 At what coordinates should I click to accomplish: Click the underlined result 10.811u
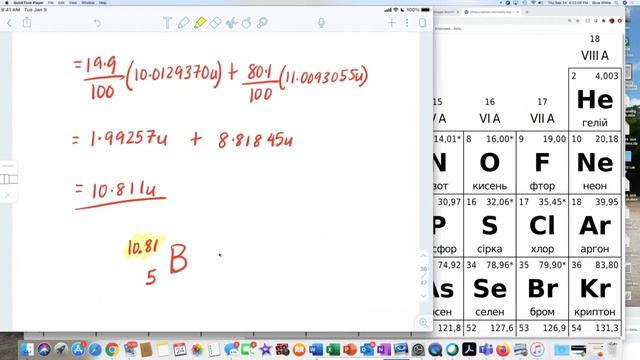(123, 190)
